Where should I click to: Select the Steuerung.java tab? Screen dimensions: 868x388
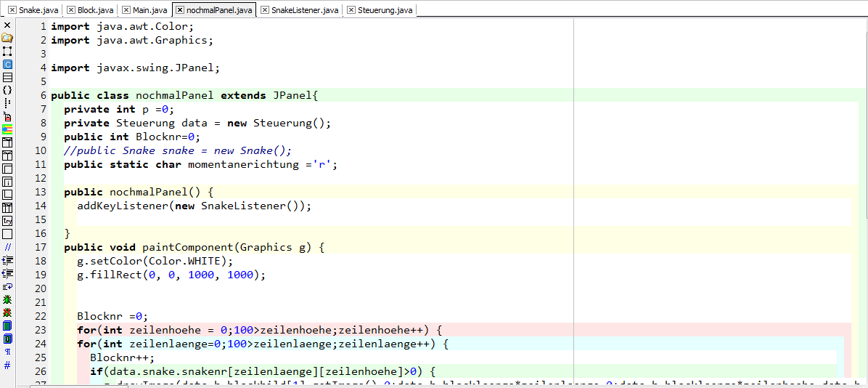coord(385,10)
